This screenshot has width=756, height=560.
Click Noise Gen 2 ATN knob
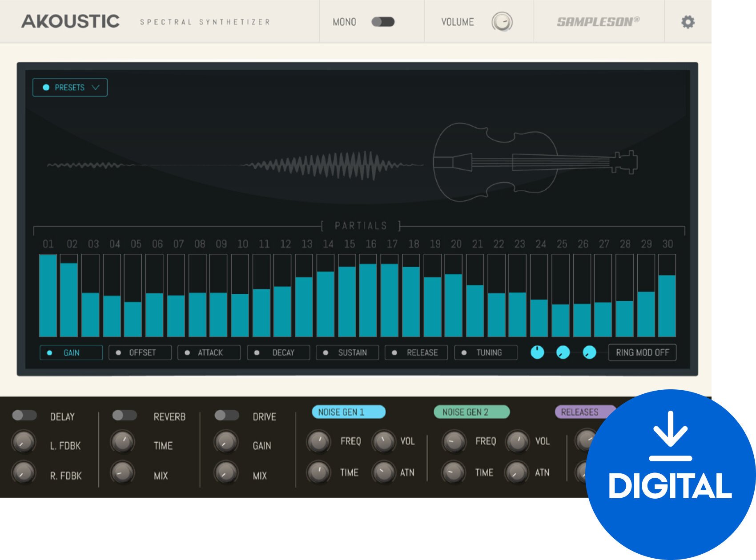(517, 472)
